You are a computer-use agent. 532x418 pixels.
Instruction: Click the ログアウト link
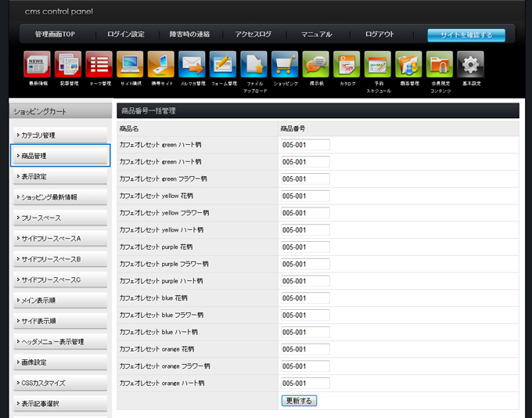[379, 34]
